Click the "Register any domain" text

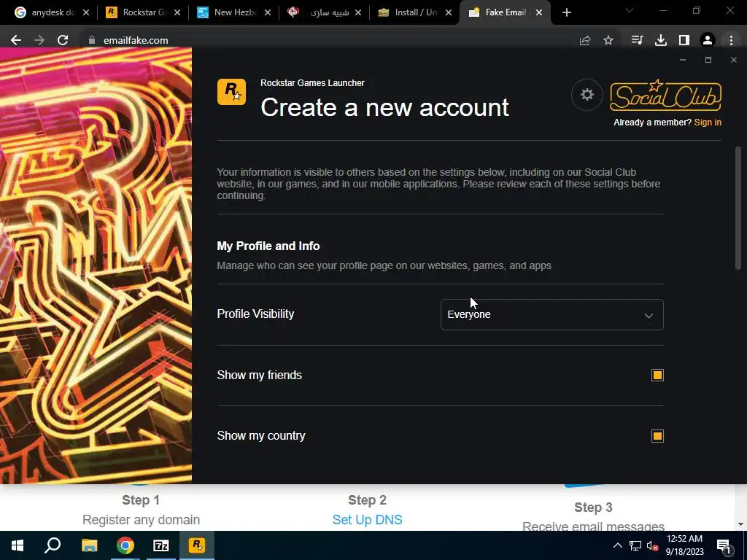point(141,519)
